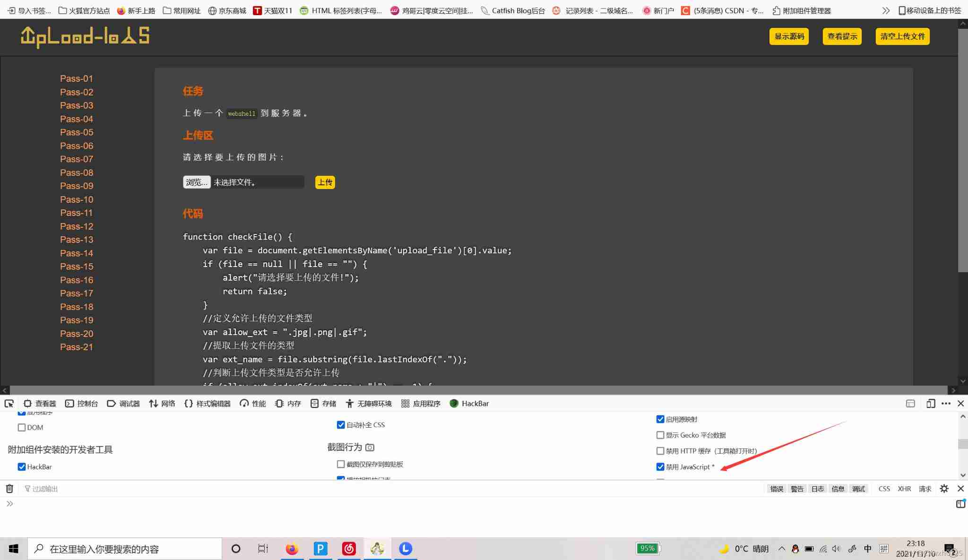
Task: Uncheck the 禁用 JavaScript checkbox
Action: pos(660,467)
